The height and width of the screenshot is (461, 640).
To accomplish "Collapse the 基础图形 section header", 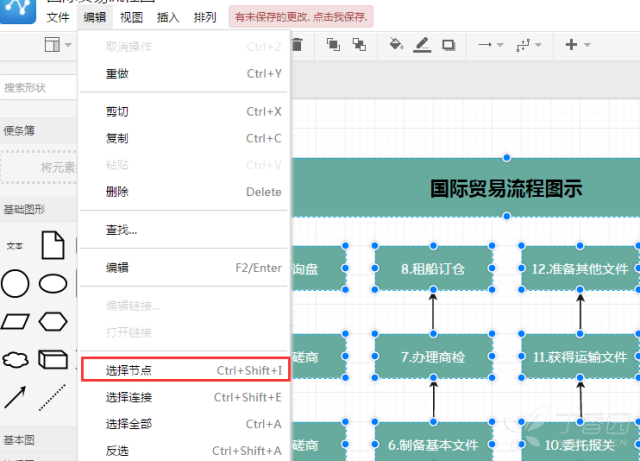I will [38, 209].
